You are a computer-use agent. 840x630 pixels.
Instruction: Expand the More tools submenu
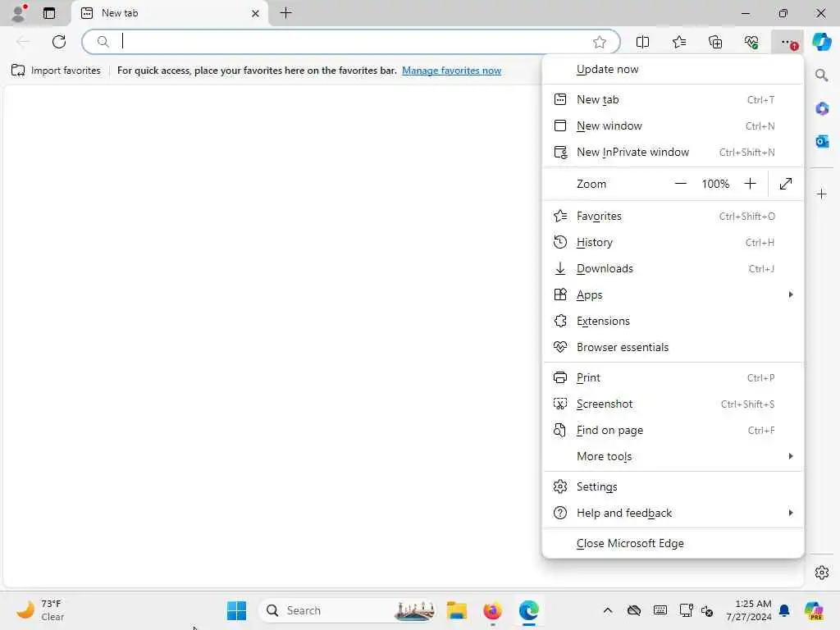coord(673,457)
